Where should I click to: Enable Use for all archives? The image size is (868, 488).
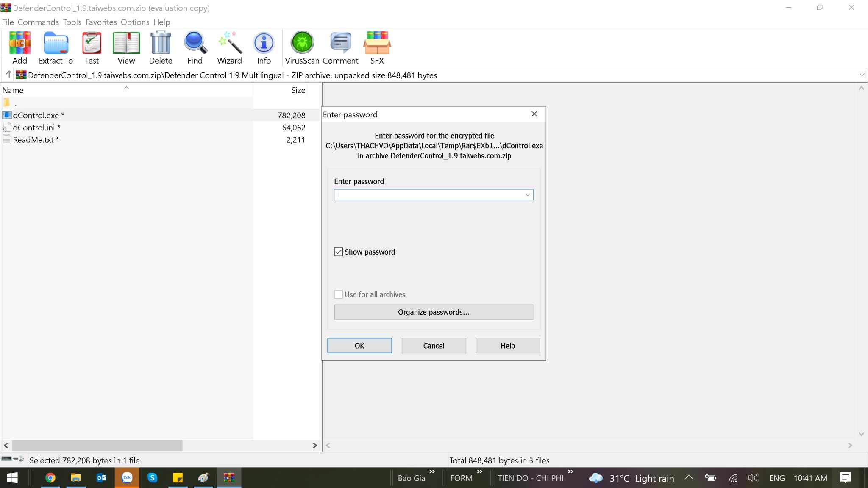click(338, 294)
